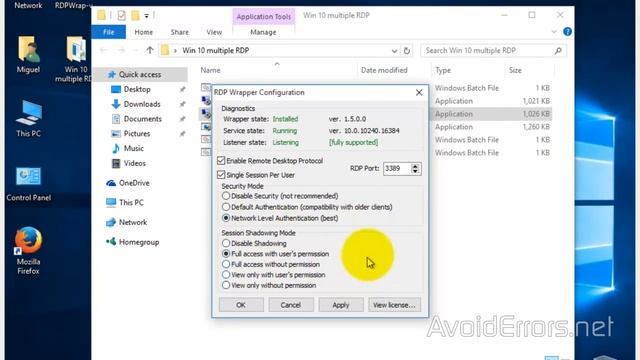Switch to the Share ribbon tab

(180, 32)
